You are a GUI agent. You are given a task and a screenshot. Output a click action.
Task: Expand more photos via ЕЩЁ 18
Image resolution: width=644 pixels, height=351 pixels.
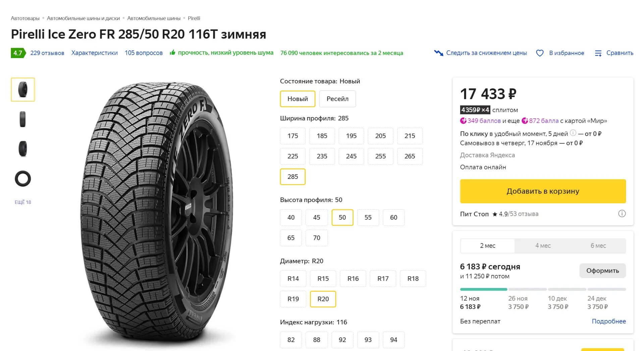coord(23,202)
